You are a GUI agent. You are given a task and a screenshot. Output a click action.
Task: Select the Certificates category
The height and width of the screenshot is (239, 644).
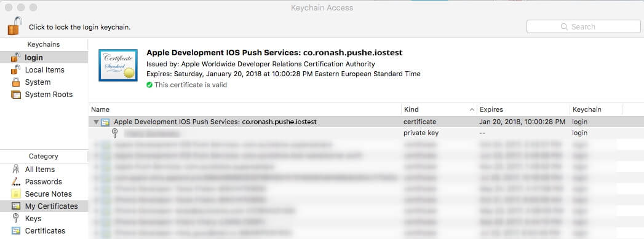(x=44, y=231)
